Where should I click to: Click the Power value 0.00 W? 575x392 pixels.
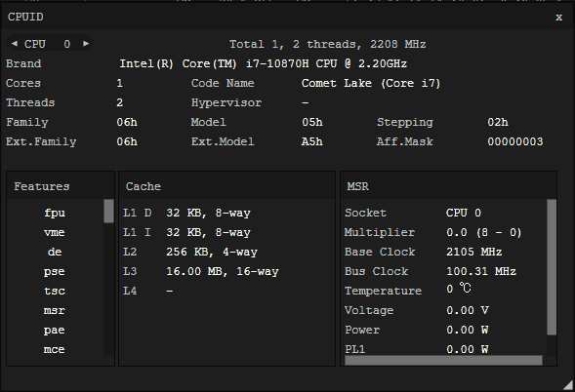468,331
